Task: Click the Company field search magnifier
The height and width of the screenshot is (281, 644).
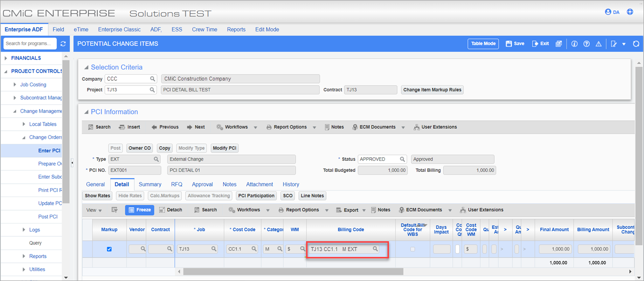Action: coord(153,79)
